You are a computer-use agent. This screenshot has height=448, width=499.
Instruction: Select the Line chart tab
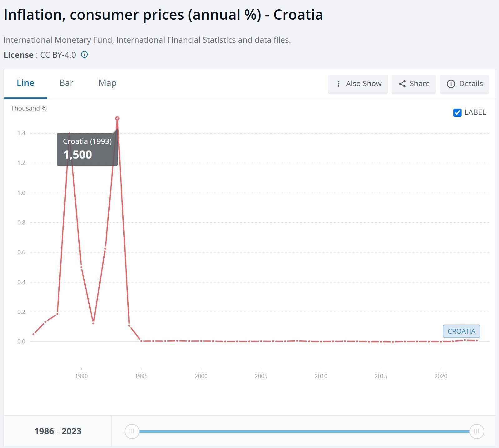click(x=25, y=83)
